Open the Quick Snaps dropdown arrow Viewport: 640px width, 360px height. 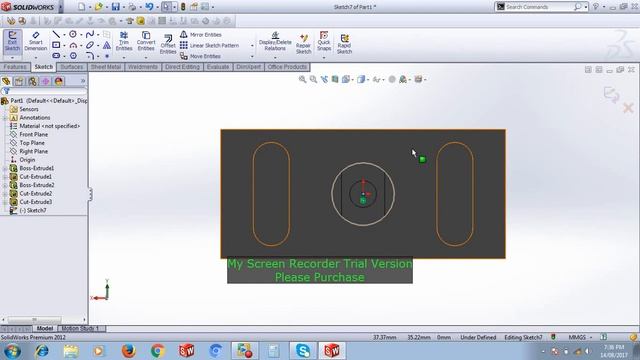pyautogui.click(x=324, y=58)
